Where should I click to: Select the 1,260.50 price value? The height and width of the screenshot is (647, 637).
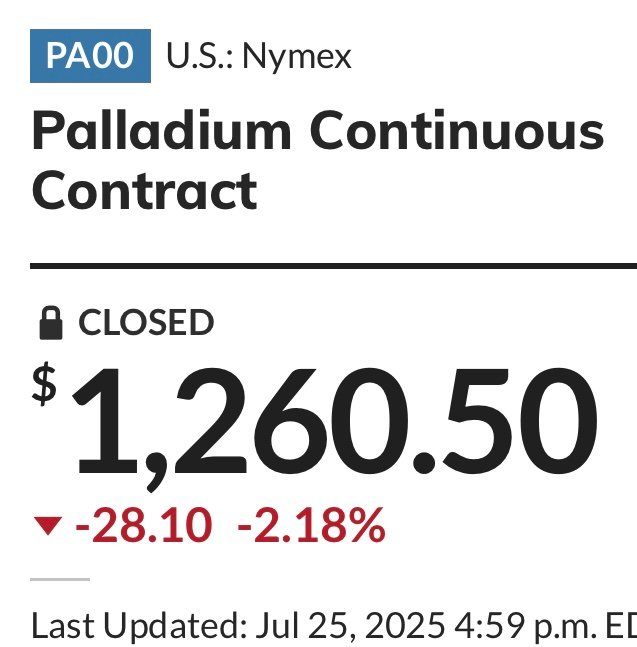pyautogui.click(x=334, y=429)
